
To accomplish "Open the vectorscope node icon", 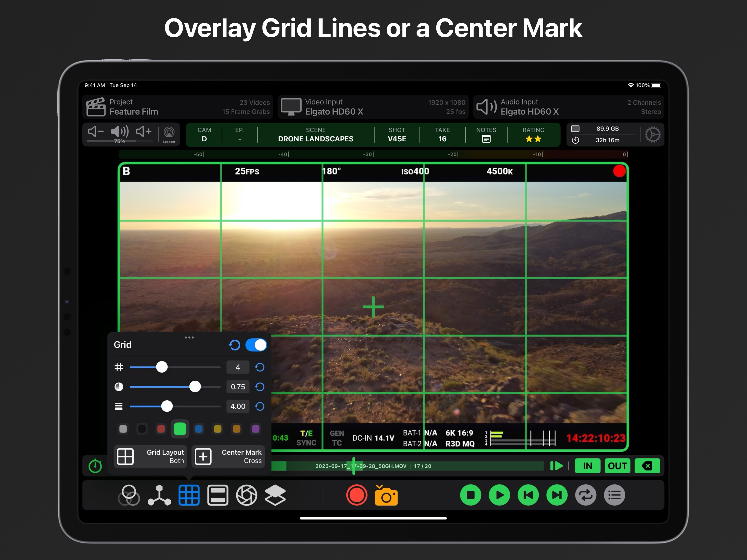I will click(x=159, y=495).
